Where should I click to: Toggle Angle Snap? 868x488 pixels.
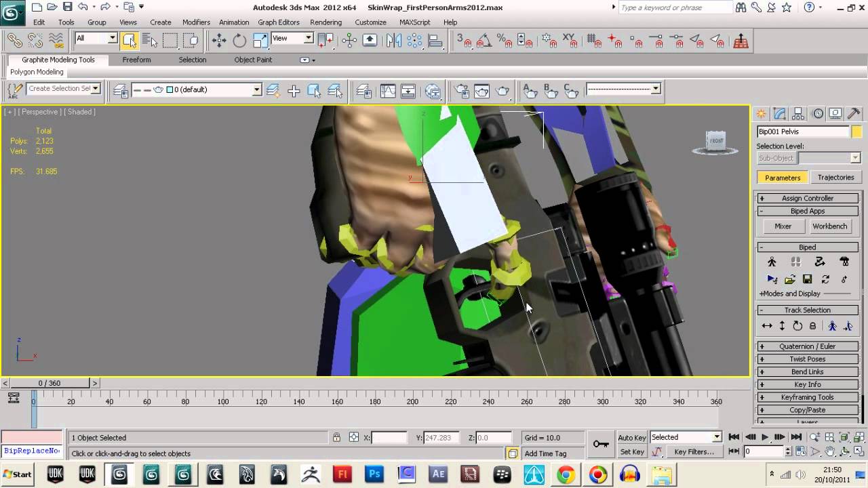tap(484, 41)
